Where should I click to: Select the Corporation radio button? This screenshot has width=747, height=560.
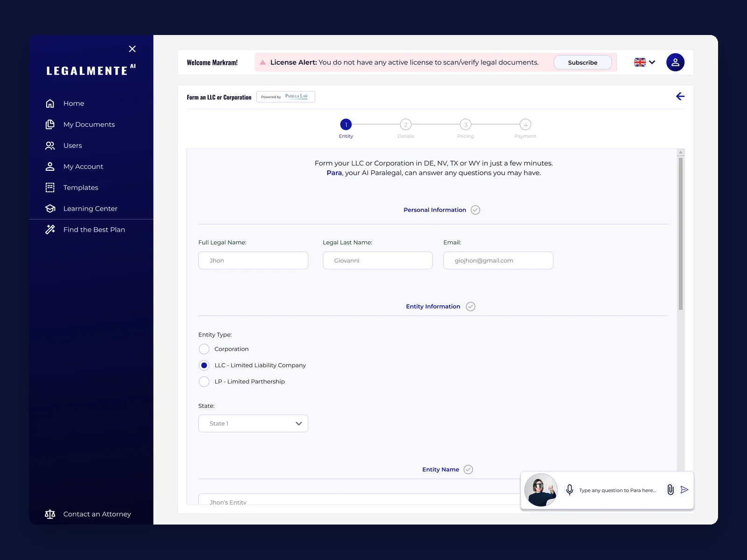pyautogui.click(x=204, y=349)
